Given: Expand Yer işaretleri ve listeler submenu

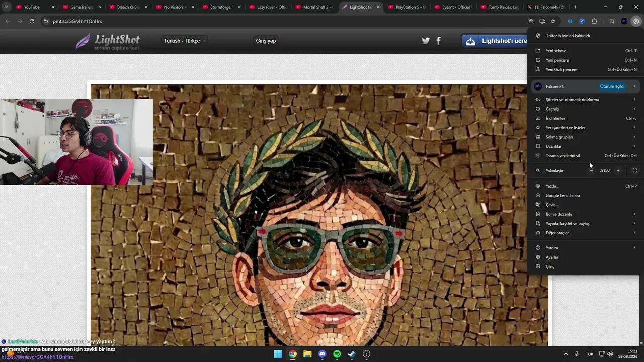Looking at the screenshot, I should click(x=586, y=128).
